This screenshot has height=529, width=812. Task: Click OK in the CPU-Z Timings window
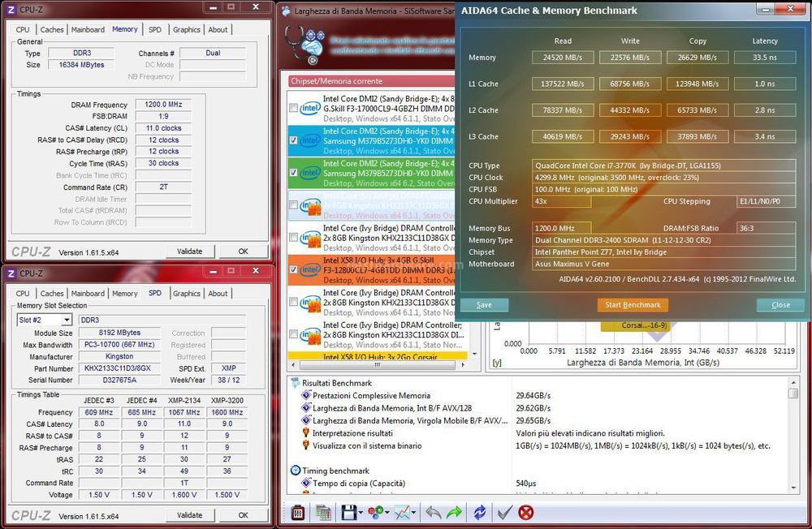pyautogui.click(x=244, y=252)
